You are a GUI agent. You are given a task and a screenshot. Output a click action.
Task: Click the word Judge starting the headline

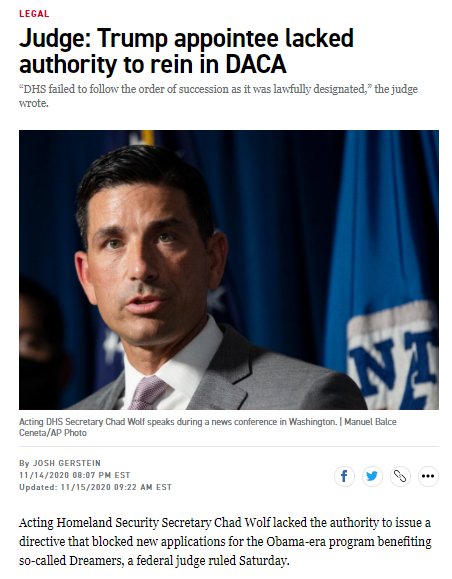point(55,39)
